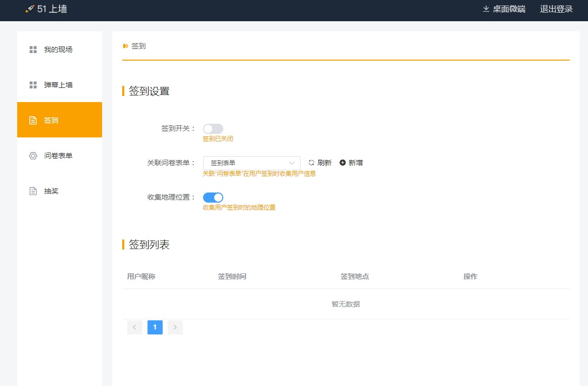Open the 我的现场 menu item
This screenshot has height=386, width=588.
click(60, 50)
